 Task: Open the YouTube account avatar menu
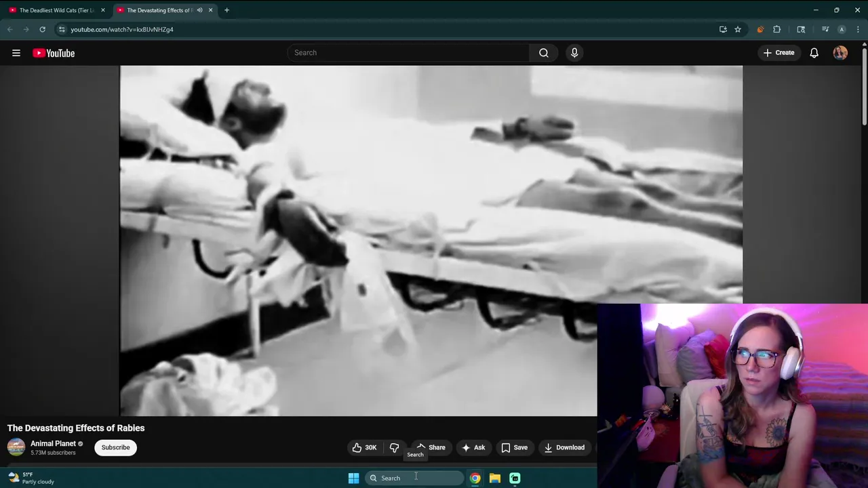tap(840, 53)
